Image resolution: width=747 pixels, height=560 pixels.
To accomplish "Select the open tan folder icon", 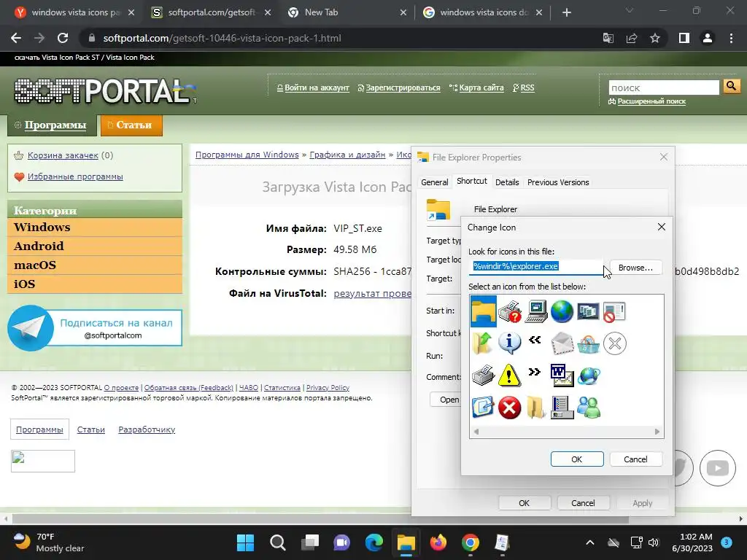I will point(536,408).
